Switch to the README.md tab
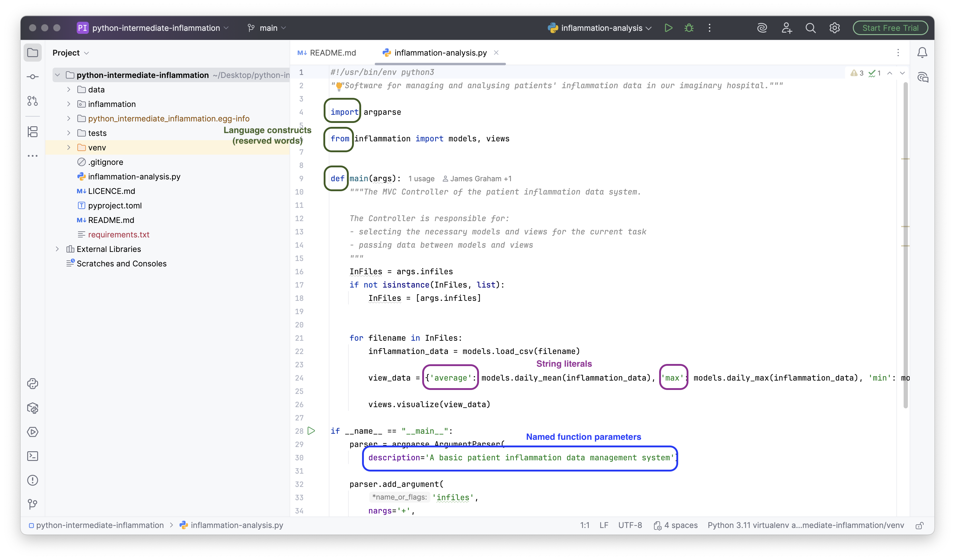 [x=332, y=53]
